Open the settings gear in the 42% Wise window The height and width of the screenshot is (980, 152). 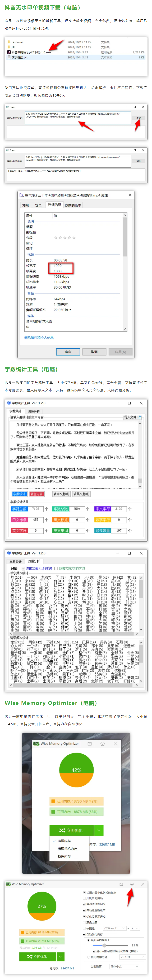pos(102,743)
